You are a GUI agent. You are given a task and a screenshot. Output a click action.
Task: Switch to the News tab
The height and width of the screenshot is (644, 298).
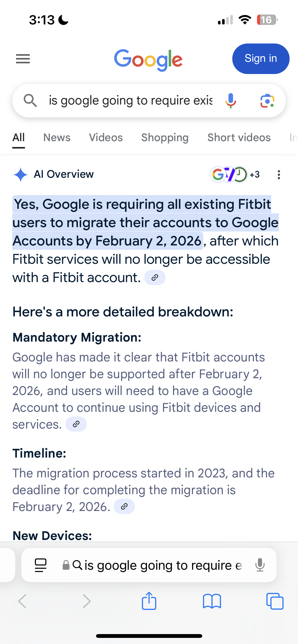(57, 137)
